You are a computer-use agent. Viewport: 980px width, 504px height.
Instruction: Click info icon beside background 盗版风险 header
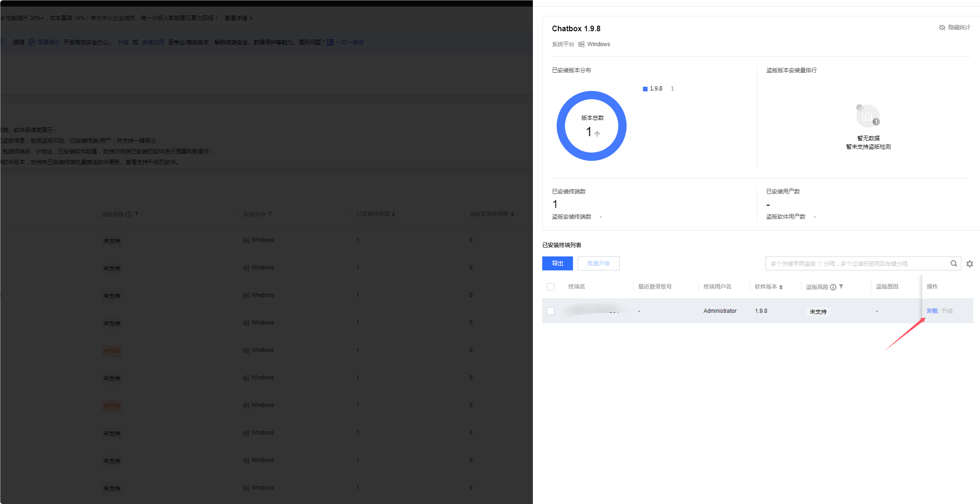[x=129, y=214]
